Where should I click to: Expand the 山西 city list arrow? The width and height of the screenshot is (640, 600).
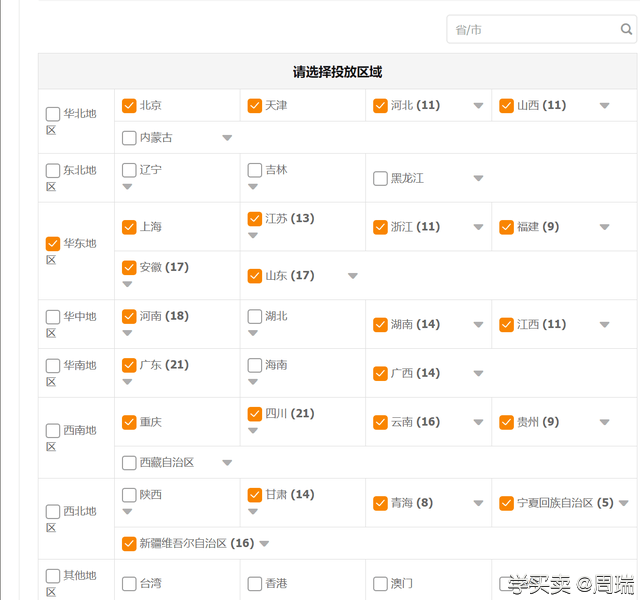pos(604,106)
